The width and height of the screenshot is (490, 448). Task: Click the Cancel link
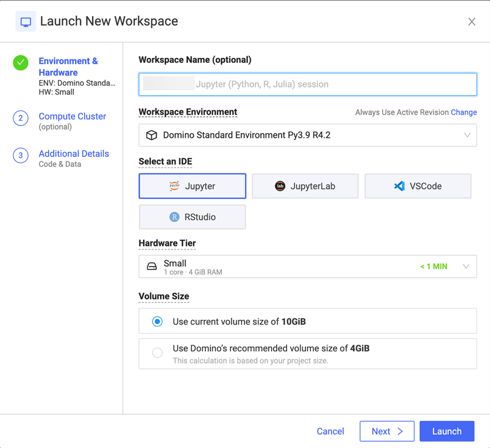(330, 431)
